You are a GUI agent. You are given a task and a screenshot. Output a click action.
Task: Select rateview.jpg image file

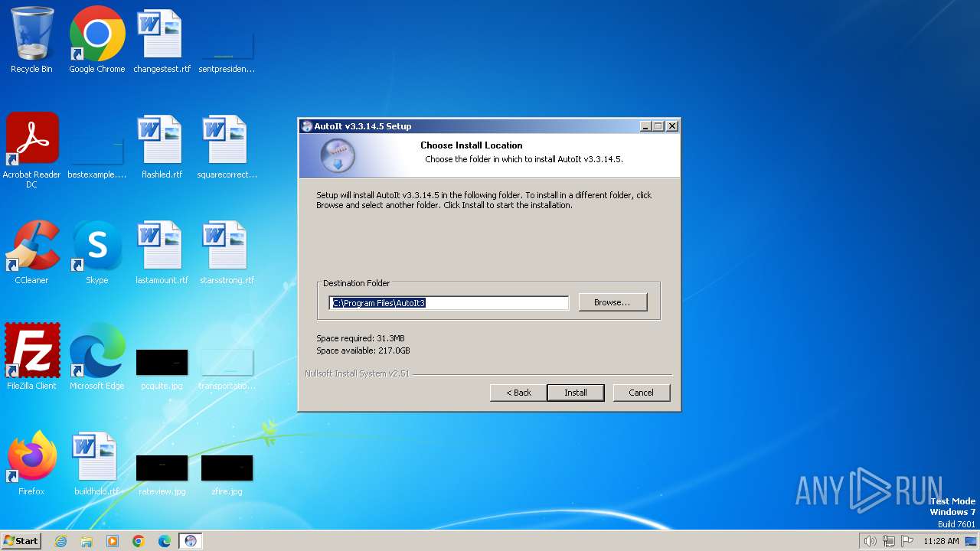tap(162, 474)
